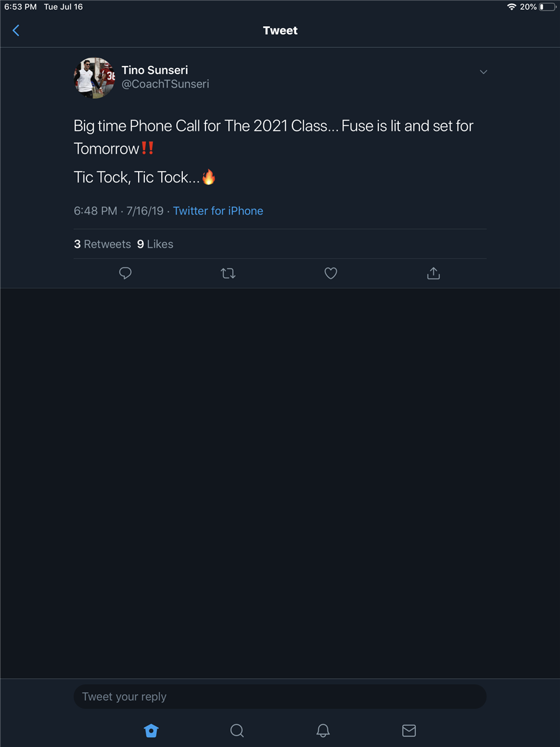Open Notifications bell tab
Screen dimensions: 560x747
(323, 731)
